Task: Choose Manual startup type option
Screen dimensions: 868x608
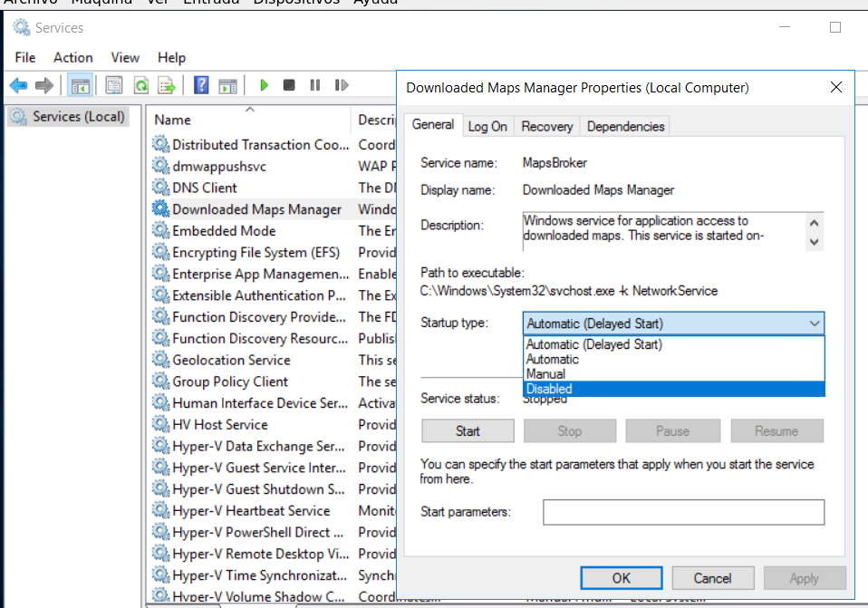Action: coord(674,374)
